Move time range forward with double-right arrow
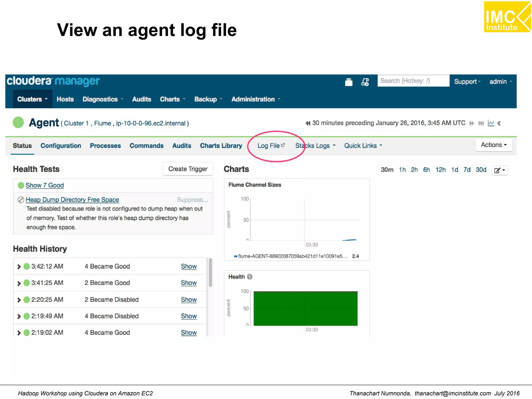The width and height of the screenshot is (532, 399). coord(472,123)
